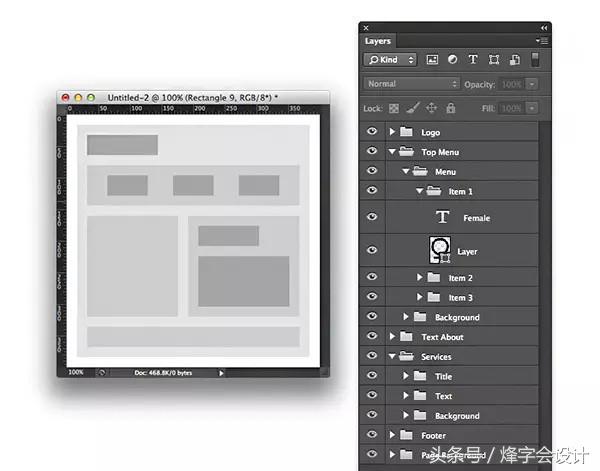Open the Opacity slider dropdown arrow

point(532,84)
